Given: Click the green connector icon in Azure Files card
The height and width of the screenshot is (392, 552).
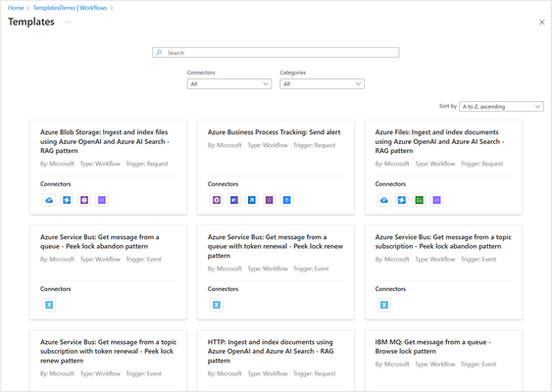Looking at the screenshot, I should point(420,200).
